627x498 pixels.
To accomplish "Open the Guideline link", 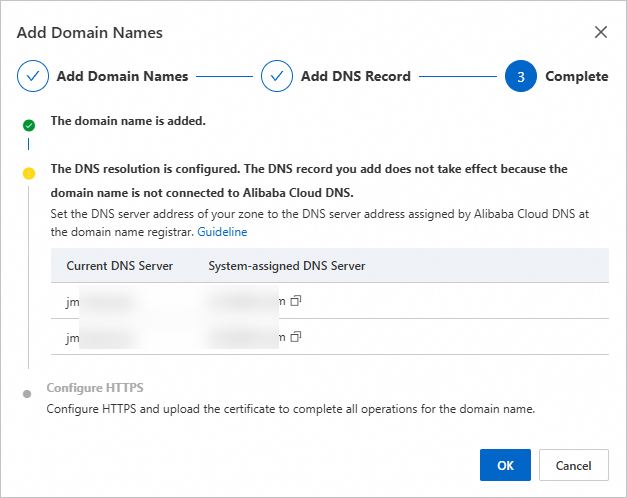I will coord(222,231).
